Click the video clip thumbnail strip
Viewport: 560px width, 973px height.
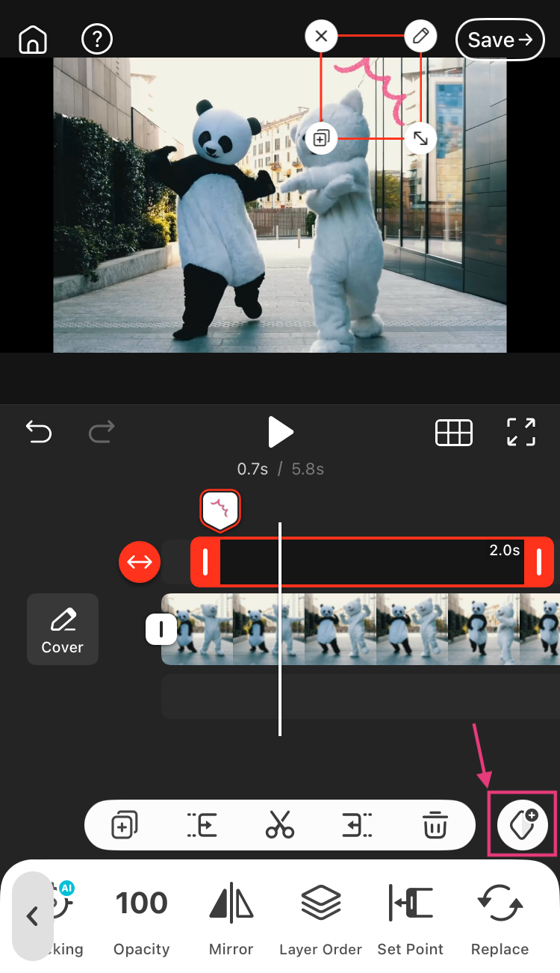[358, 629]
